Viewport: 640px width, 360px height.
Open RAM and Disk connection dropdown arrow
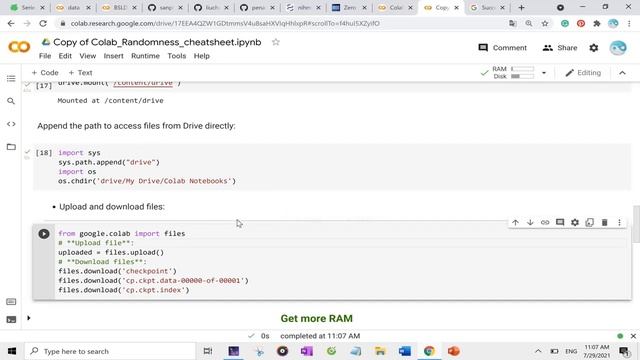click(x=544, y=73)
